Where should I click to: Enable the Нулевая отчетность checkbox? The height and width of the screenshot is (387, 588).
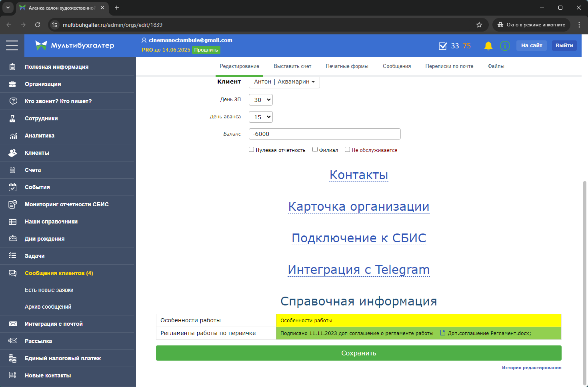[252, 150]
